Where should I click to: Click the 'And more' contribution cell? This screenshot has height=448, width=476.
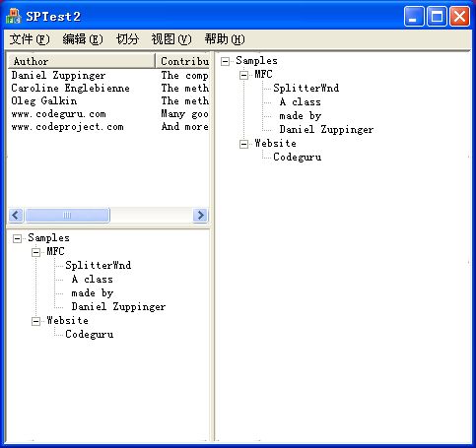pyautogui.click(x=184, y=127)
